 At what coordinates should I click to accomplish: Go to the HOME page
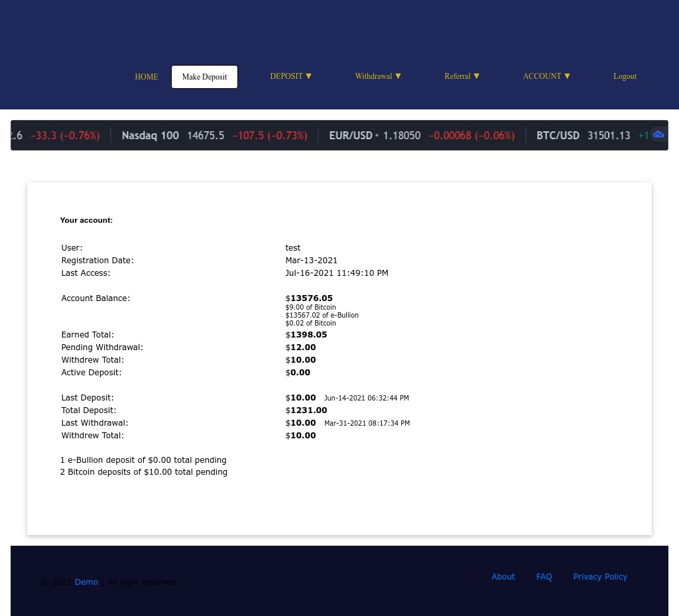pos(146,77)
